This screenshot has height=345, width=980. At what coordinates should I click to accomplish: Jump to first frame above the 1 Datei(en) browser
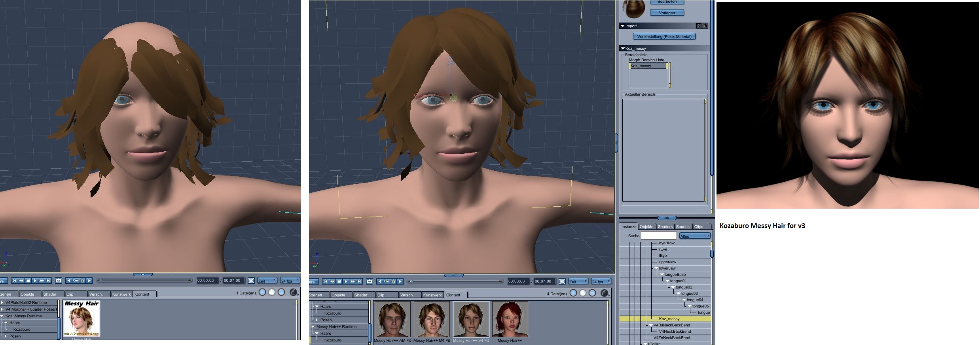pos(15,281)
